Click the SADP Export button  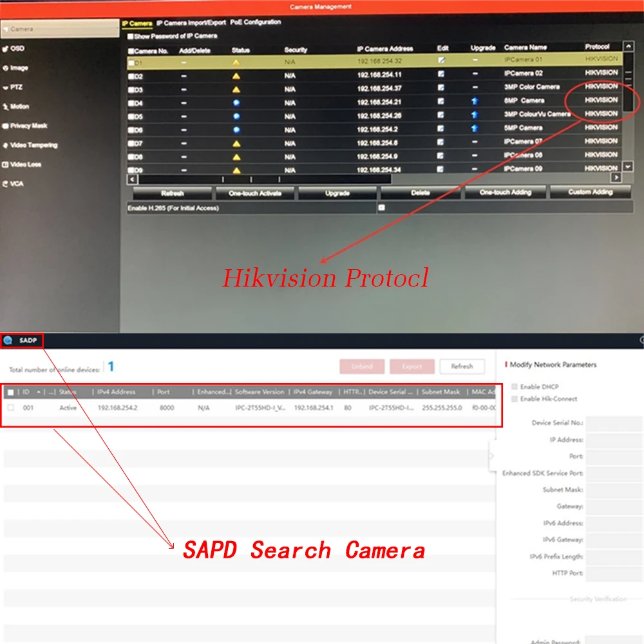(412, 366)
